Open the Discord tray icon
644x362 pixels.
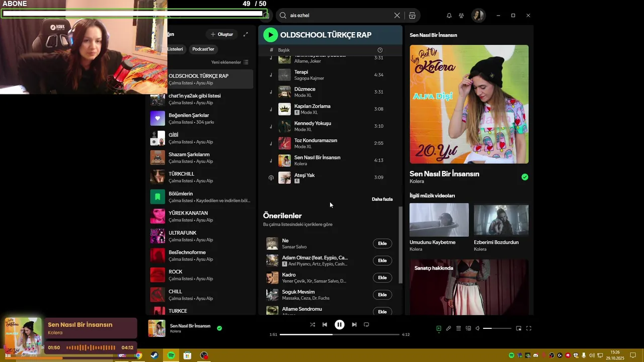pos(535,355)
